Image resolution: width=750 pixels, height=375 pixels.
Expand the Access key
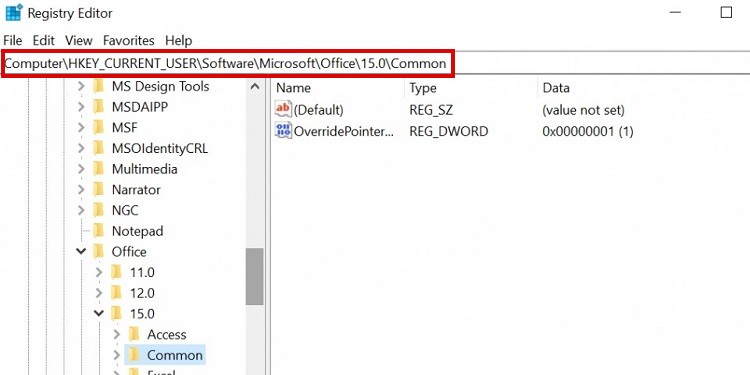tap(117, 335)
